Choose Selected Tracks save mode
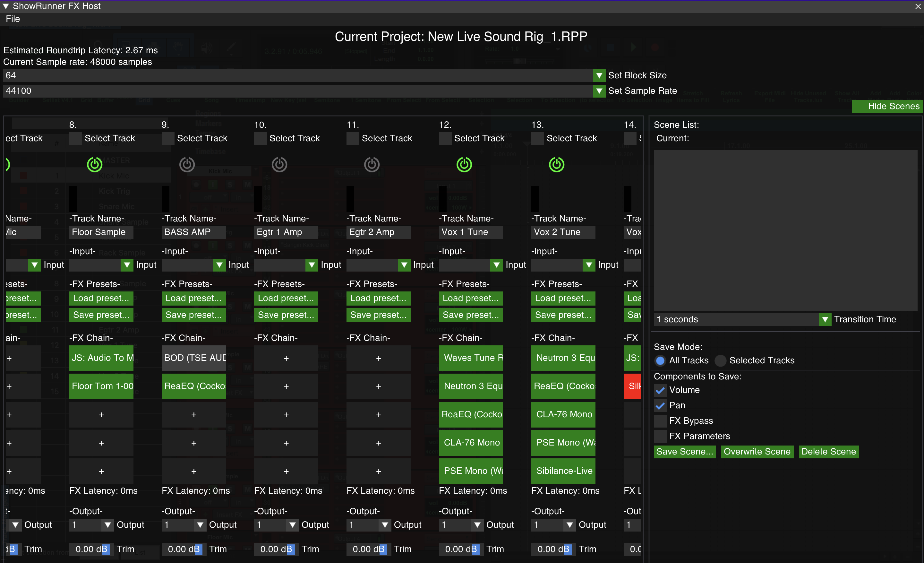This screenshot has width=924, height=563. (720, 360)
